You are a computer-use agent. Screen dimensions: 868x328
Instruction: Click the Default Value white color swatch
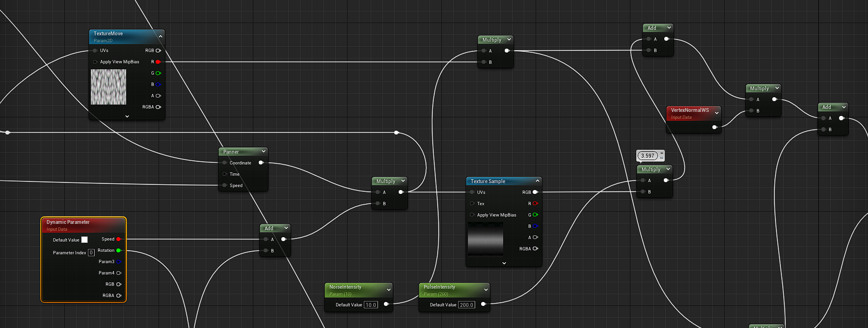pyautogui.click(x=84, y=240)
